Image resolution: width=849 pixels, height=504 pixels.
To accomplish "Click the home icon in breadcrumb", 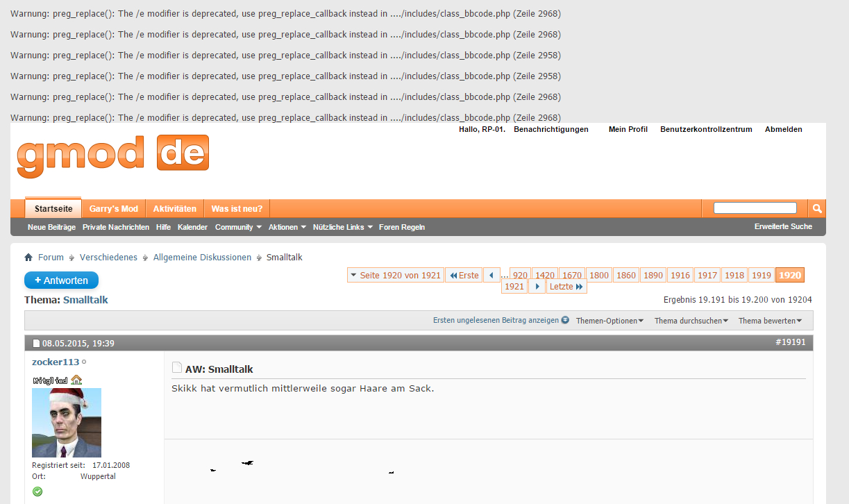I will [28, 258].
